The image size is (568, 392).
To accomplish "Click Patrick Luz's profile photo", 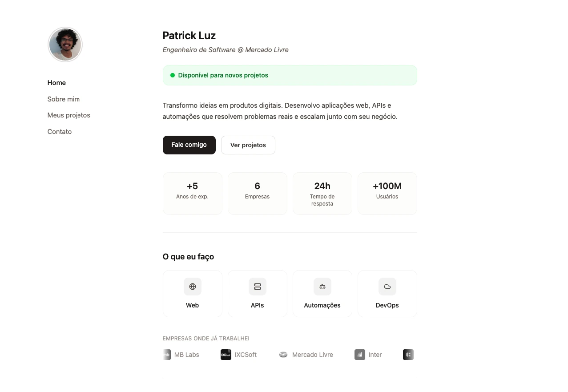I will coord(65,44).
